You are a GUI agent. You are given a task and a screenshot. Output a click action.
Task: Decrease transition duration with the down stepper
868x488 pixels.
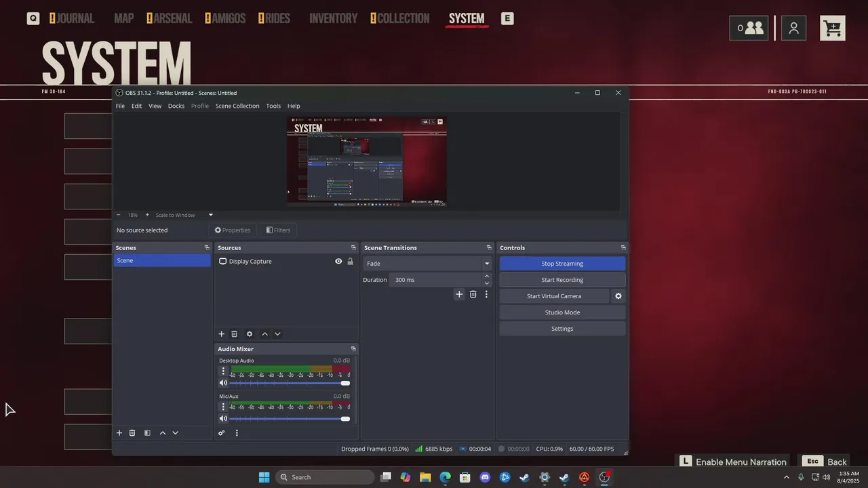coord(487,283)
